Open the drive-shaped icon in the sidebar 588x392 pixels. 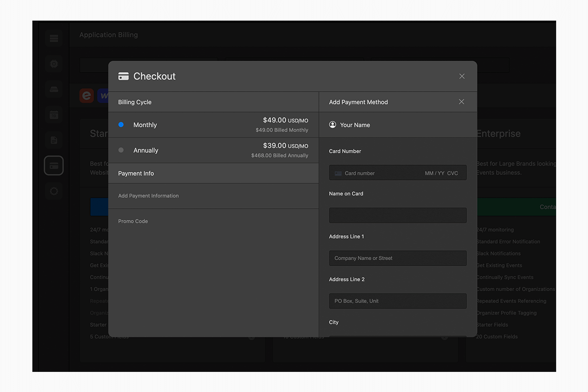click(54, 89)
